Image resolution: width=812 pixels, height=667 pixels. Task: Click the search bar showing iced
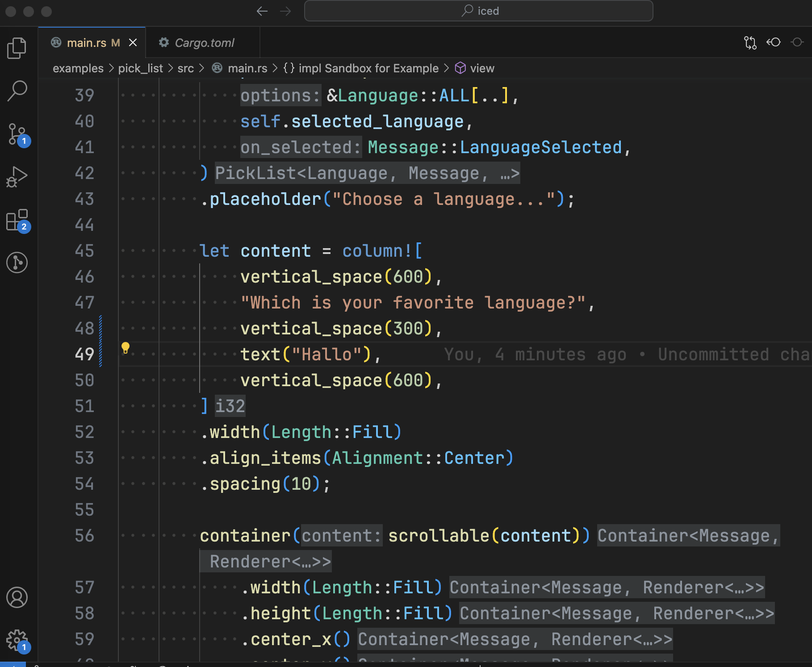click(478, 11)
